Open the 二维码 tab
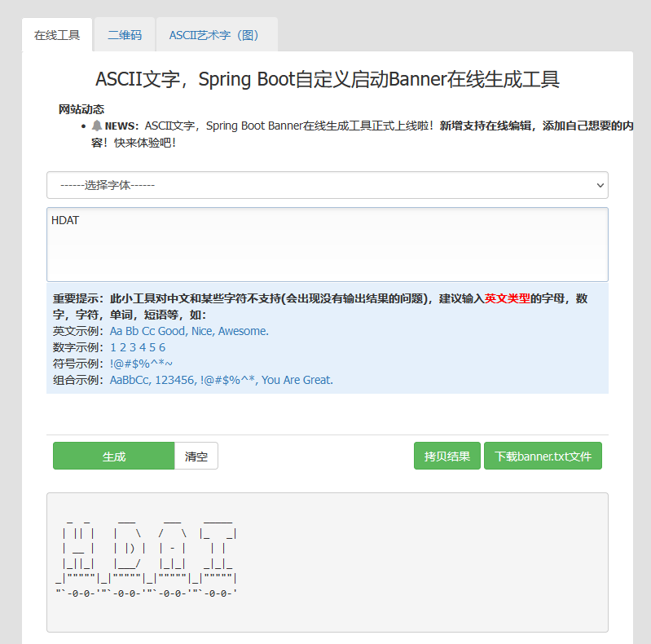The height and width of the screenshot is (644, 651). coord(125,35)
